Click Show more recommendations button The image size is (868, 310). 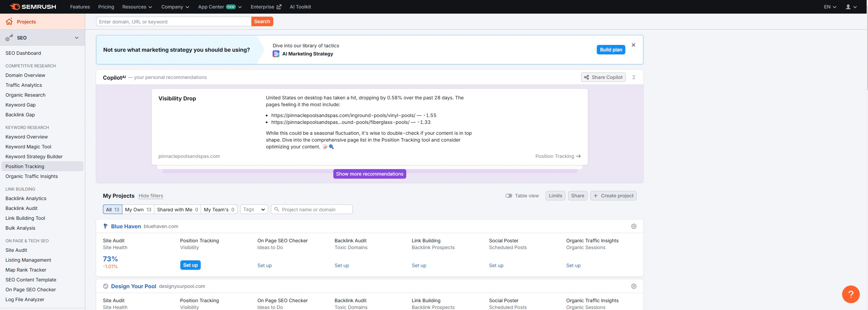click(369, 174)
